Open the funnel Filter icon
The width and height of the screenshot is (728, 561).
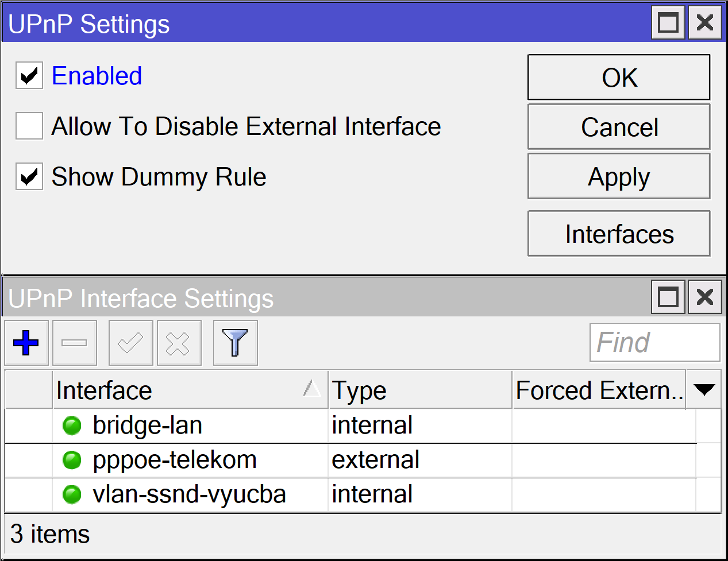(x=235, y=343)
